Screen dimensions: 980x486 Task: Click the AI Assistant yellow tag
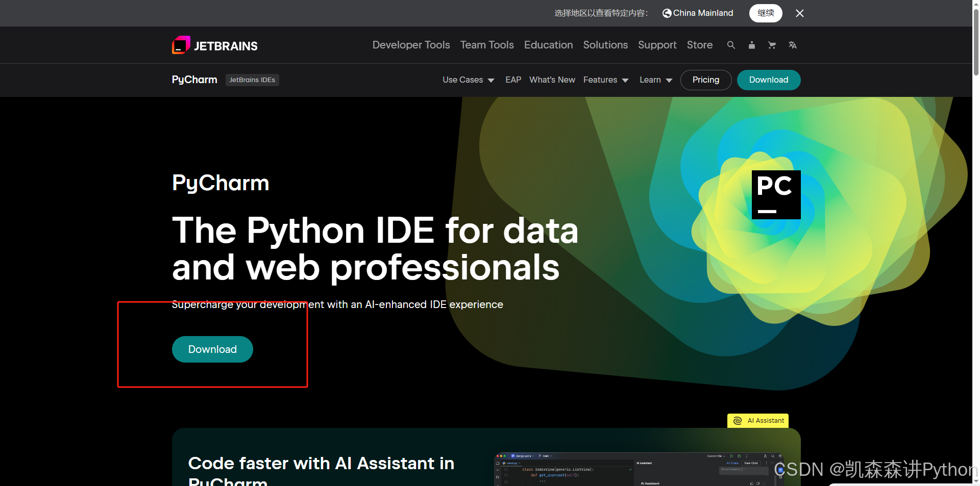(x=758, y=421)
